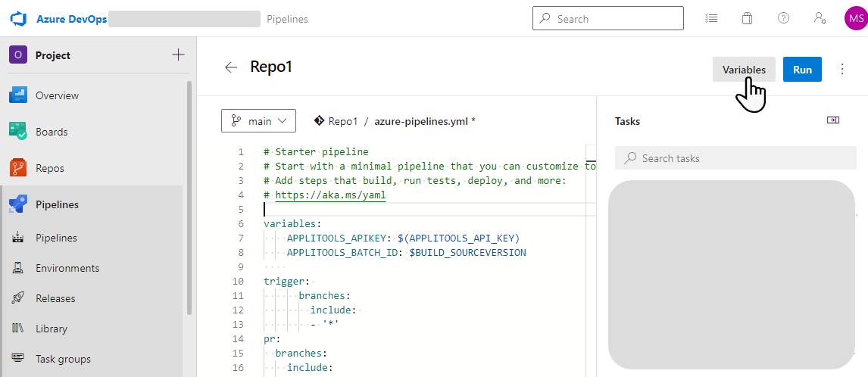The height and width of the screenshot is (377, 868).
Task: Click the Search tasks input field
Action: (x=735, y=158)
